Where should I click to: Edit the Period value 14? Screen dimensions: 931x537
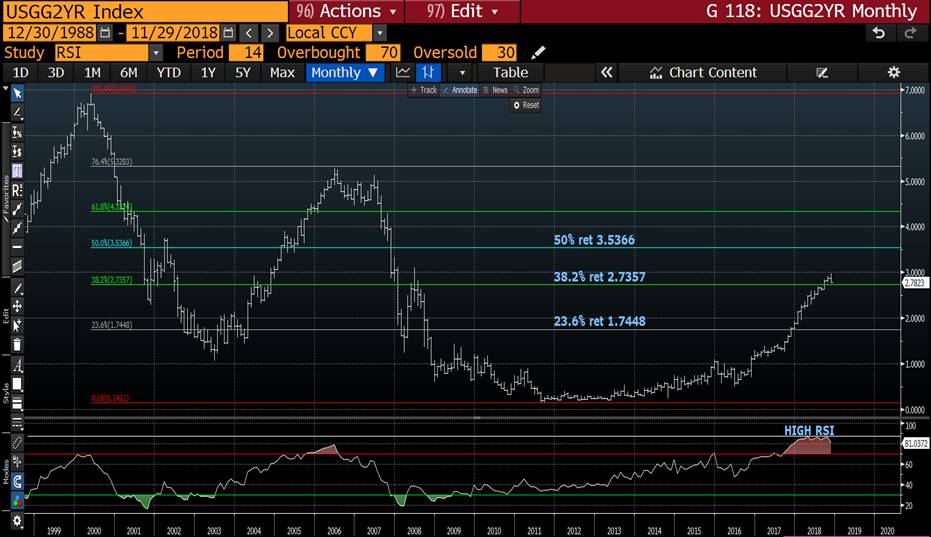pos(246,52)
